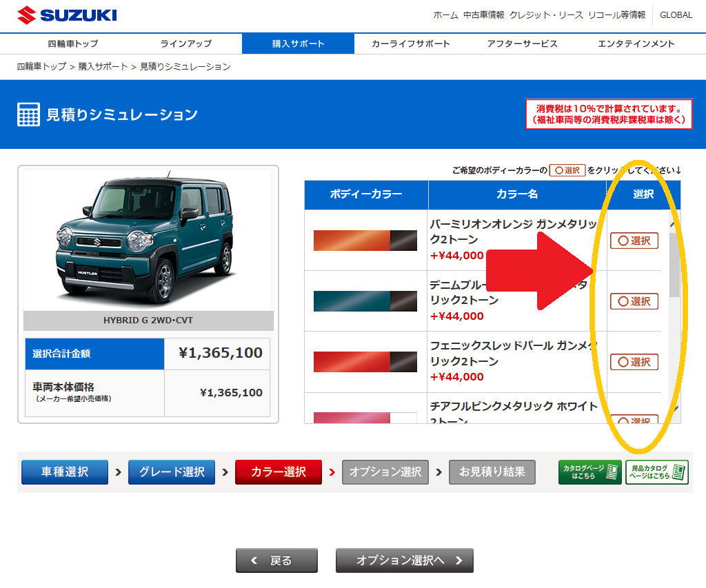Choose 選択 for バーミリオンオレンジ 2トーン

point(634,241)
